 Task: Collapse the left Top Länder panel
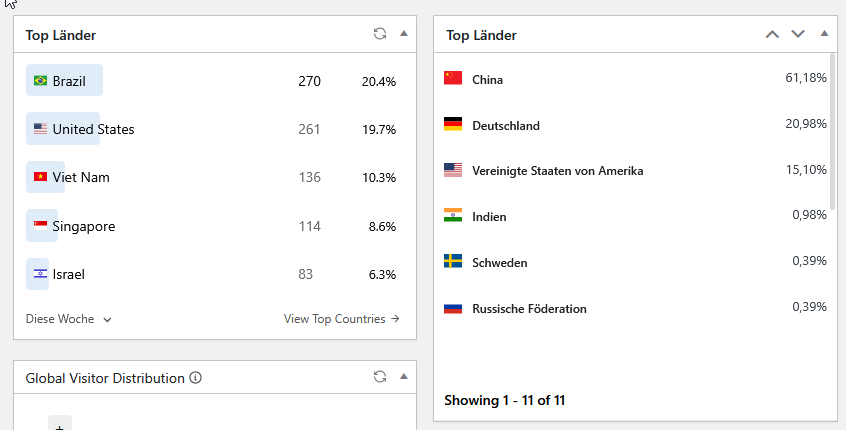coord(404,33)
